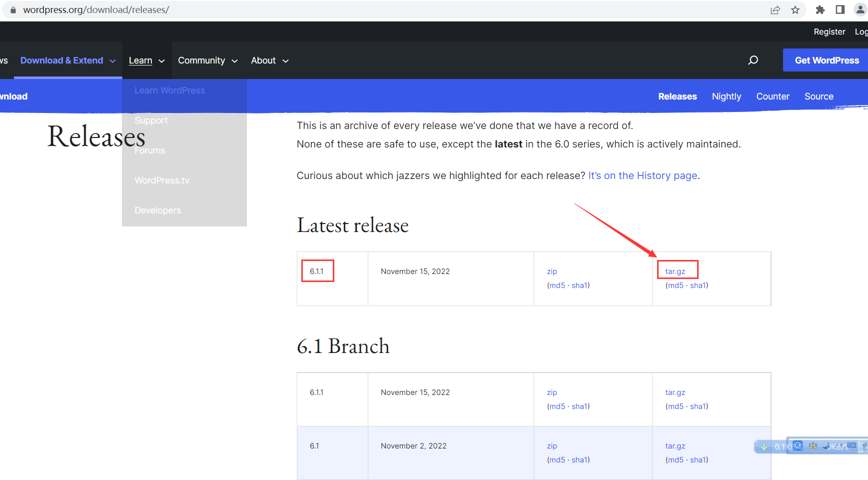Open sha1 under tar.gz for 6.1.1 in 6.1 Branch
Screen dimensions: 868x480
point(698,406)
